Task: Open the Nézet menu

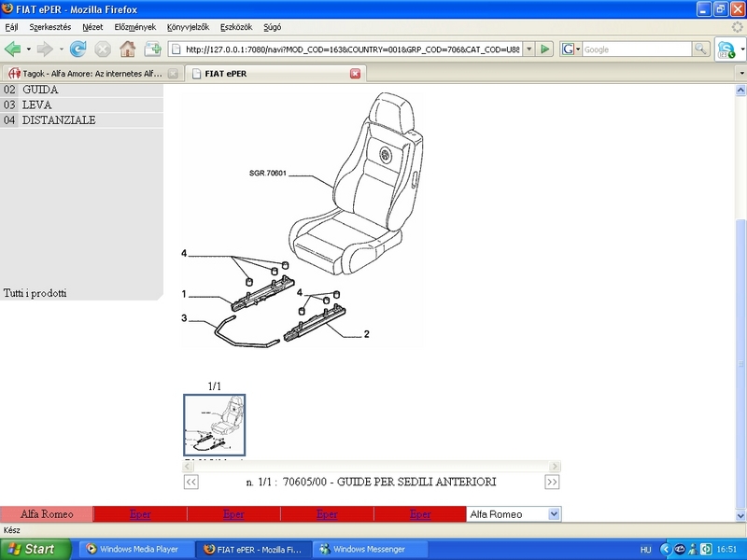Action: tap(92, 27)
